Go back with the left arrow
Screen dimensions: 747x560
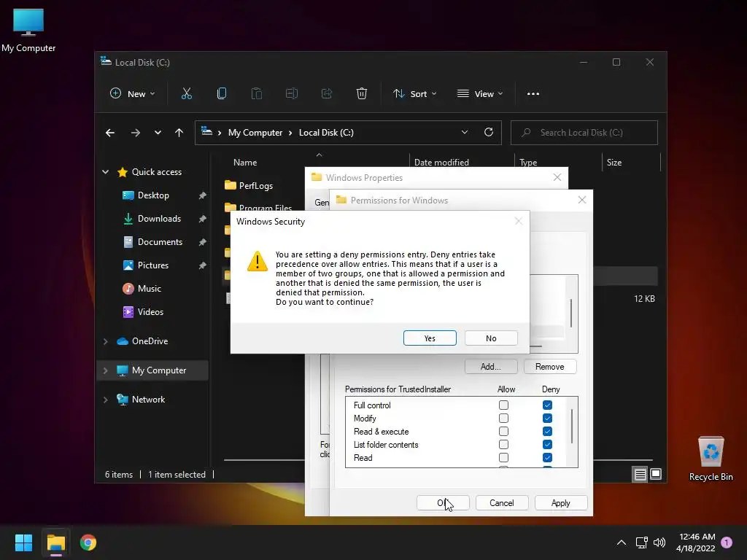click(110, 133)
